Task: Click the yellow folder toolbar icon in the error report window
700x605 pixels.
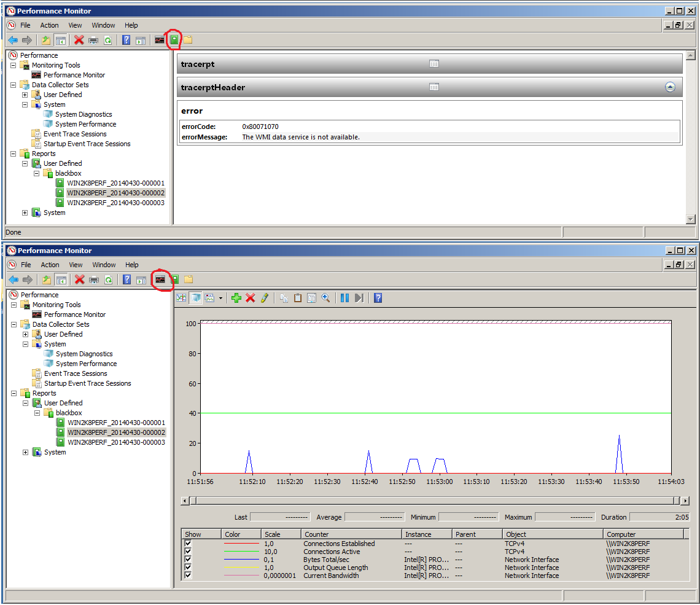Action: click(188, 40)
